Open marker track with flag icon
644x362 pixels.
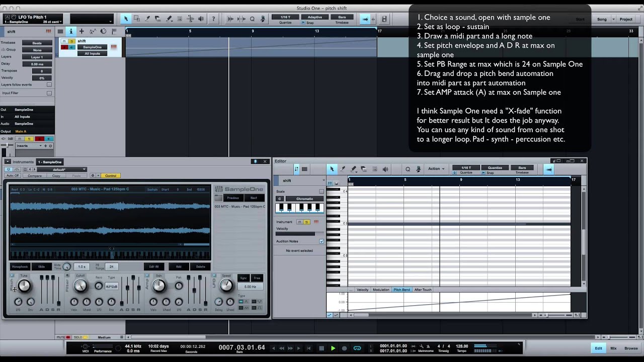pyautogui.click(x=114, y=31)
